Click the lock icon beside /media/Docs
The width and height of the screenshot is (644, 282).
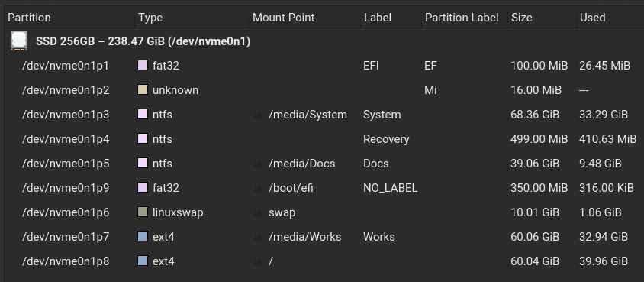click(258, 164)
